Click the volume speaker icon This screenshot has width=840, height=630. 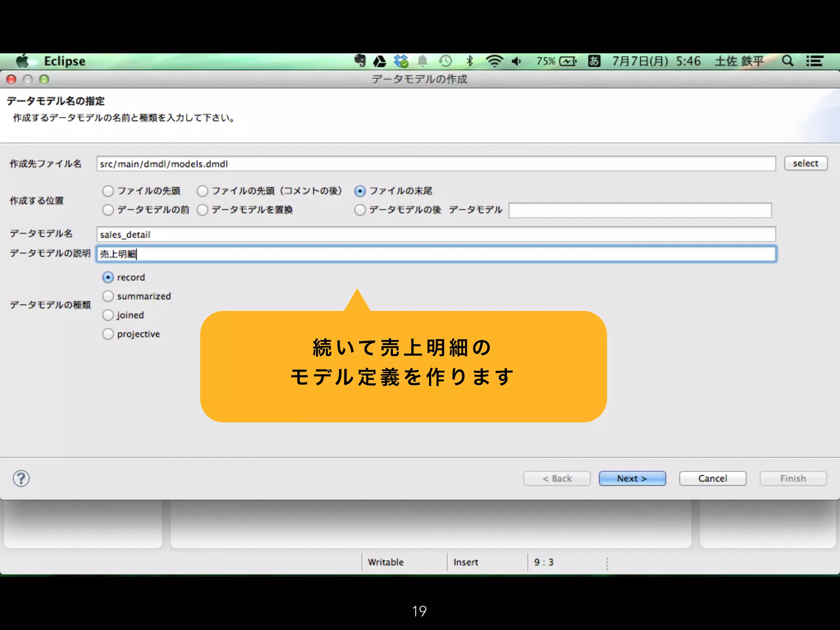[x=516, y=62]
